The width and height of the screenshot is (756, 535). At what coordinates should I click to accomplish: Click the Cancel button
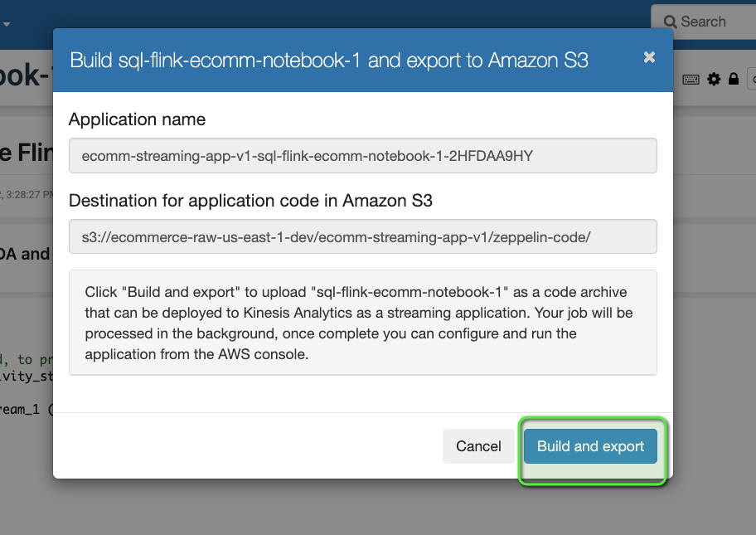(x=478, y=446)
